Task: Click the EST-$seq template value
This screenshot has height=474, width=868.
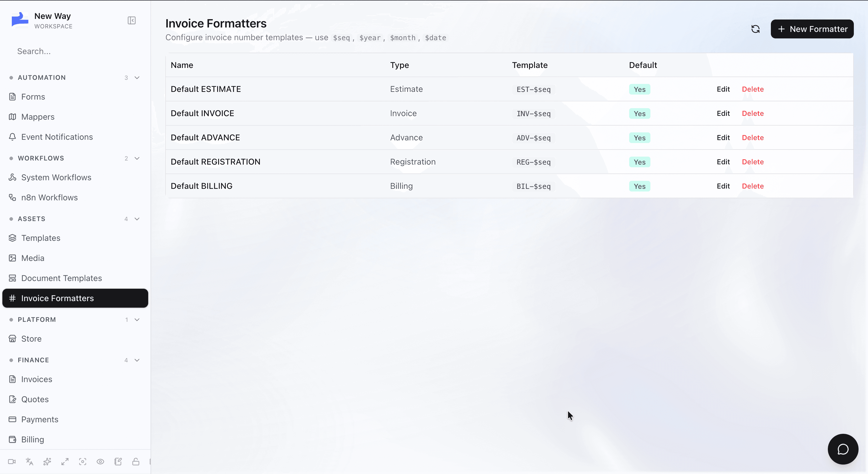Action: (533, 90)
